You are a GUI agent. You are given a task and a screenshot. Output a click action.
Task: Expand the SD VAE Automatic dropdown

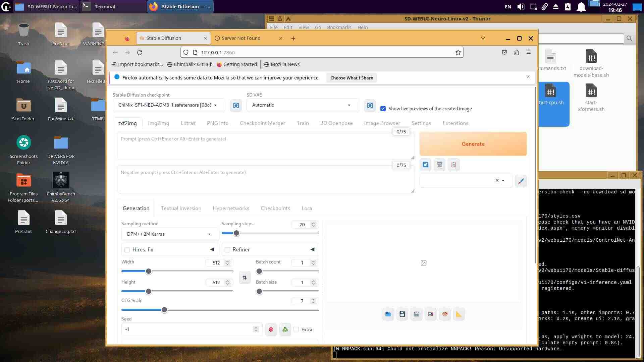coord(302,105)
